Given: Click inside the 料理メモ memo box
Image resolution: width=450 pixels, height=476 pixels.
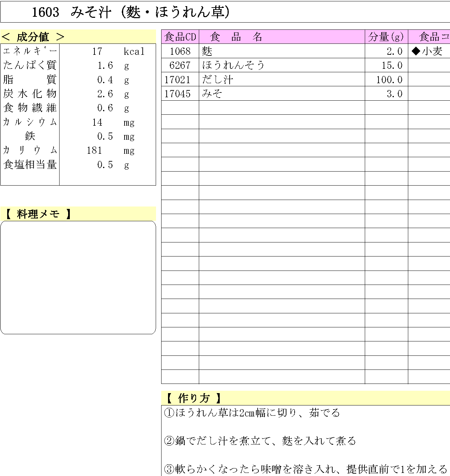Looking at the screenshot, I should [78, 277].
